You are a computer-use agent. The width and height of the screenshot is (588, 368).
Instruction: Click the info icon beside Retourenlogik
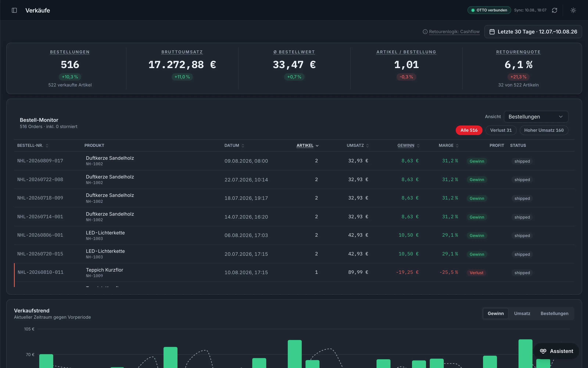(425, 32)
